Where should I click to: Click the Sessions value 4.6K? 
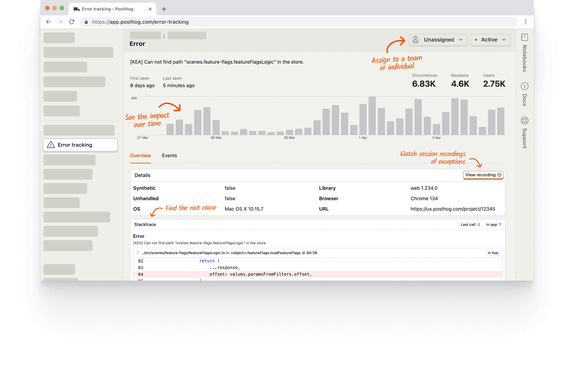(460, 84)
